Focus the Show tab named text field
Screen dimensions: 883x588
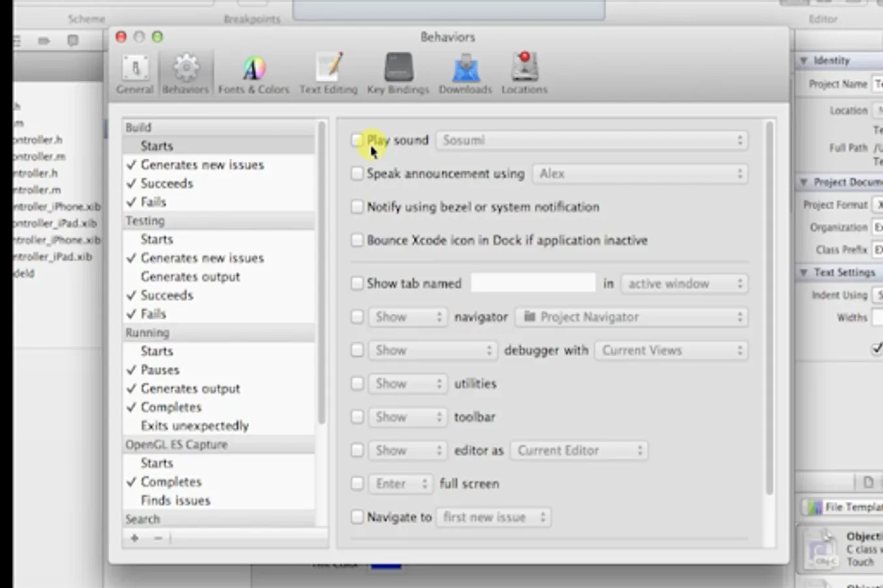click(533, 283)
